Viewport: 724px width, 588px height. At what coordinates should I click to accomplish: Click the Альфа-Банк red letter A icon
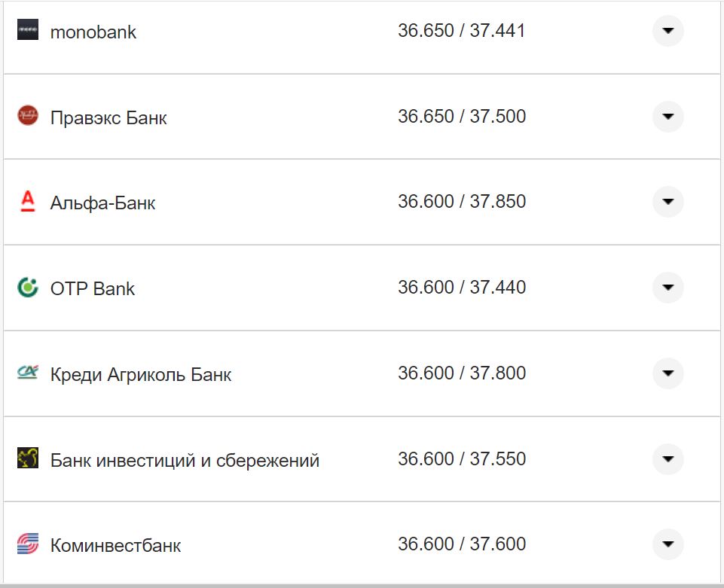tap(26, 202)
